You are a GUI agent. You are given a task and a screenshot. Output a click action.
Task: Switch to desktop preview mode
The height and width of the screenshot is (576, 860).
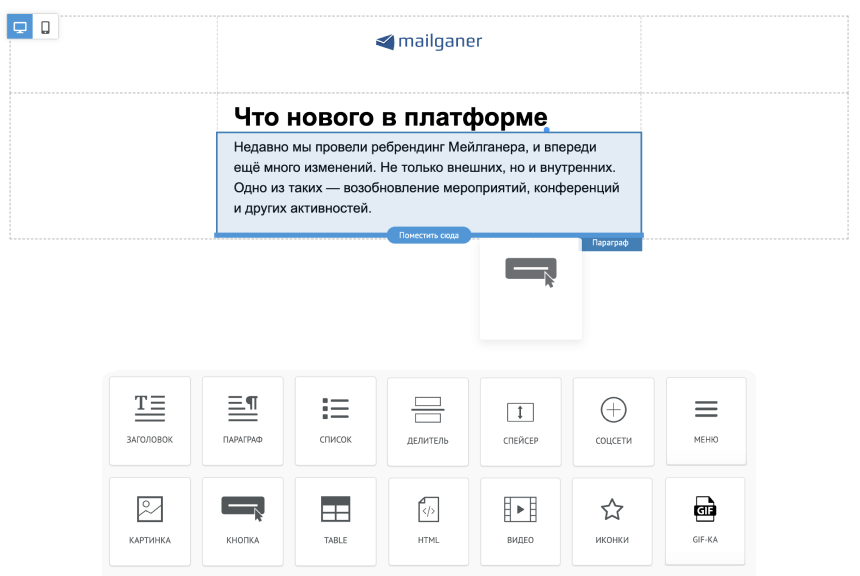pyautogui.click(x=20, y=27)
